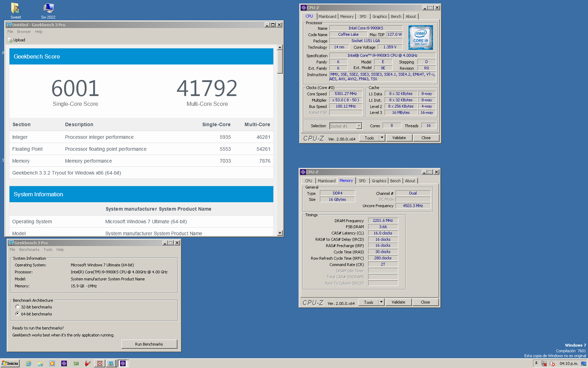Expand the Tools arrow in the CPU-Z CPU window
Viewport: 588px width, 368px height.
click(x=382, y=138)
